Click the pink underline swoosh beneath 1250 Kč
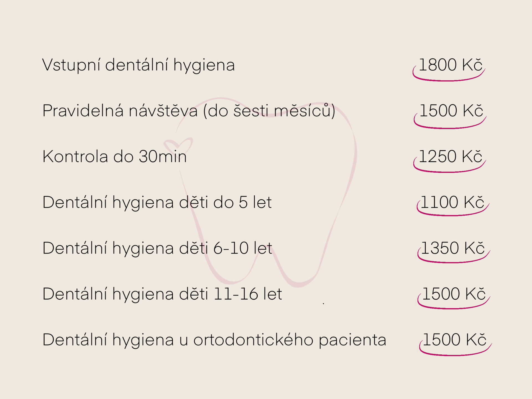The image size is (532, 399). tap(448, 172)
